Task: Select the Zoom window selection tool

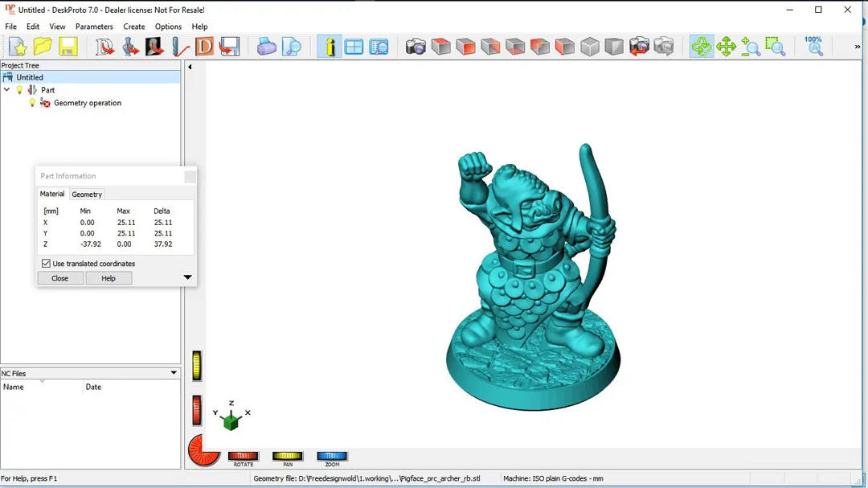Action: [775, 47]
